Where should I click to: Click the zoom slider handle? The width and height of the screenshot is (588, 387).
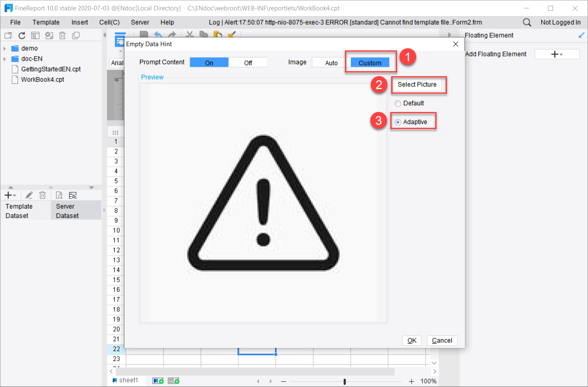coord(345,382)
